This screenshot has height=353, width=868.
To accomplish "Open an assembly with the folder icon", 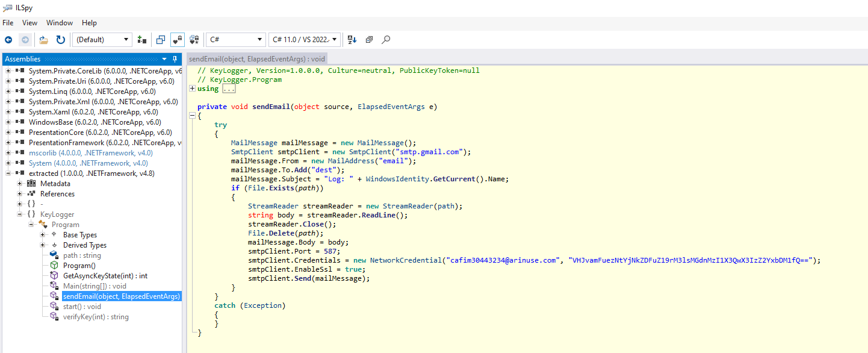I will [44, 40].
